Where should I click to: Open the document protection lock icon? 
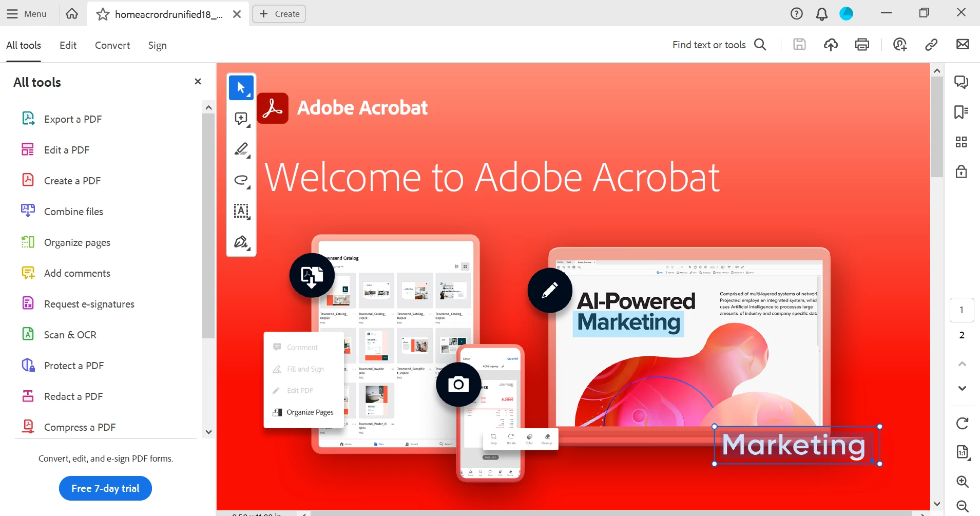click(x=962, y=171)
